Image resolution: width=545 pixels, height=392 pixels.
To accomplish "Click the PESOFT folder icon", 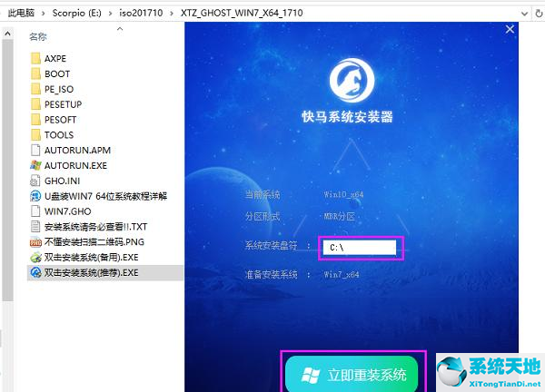I will click(x=35, y=120).
